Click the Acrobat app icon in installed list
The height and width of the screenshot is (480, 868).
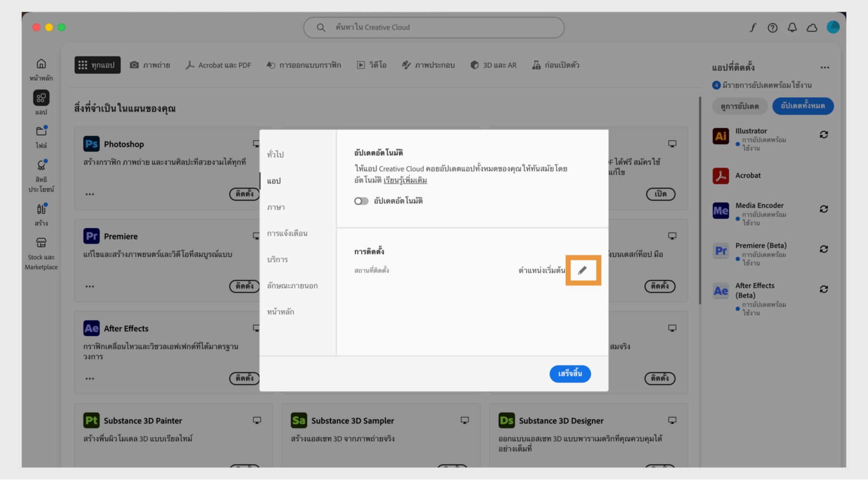721,176
